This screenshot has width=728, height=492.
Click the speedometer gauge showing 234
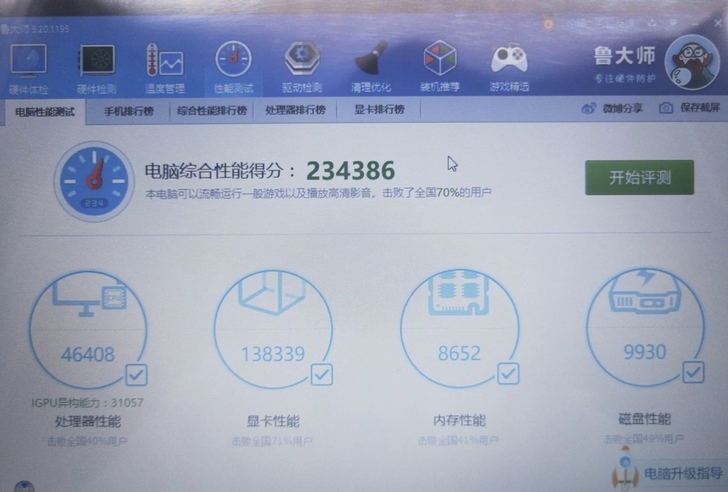click(94, 181)
